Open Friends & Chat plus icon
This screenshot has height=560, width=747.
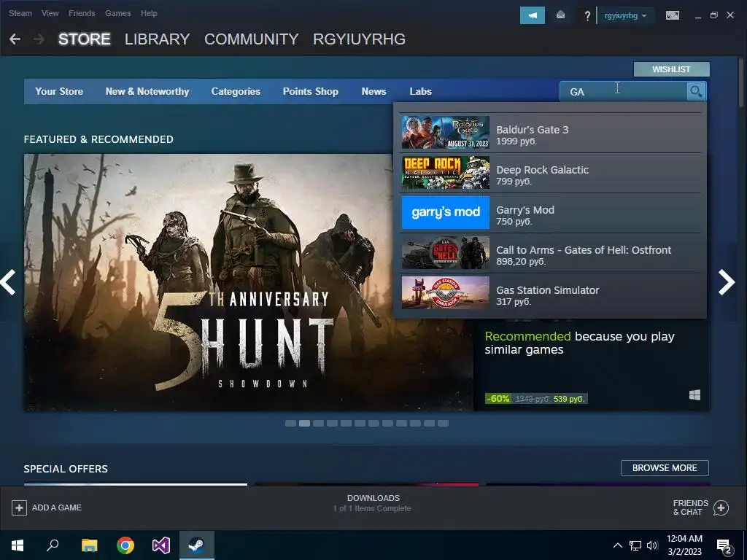click(x=721, y=507)
